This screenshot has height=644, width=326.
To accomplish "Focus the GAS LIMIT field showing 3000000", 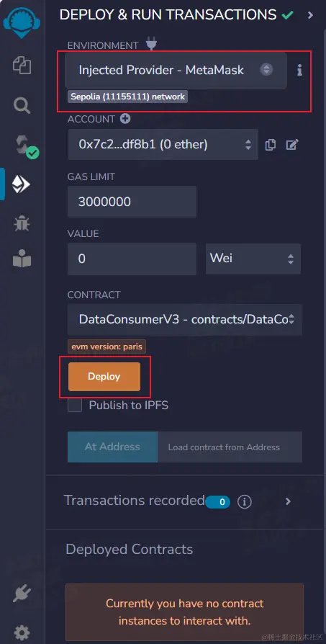I will coord(132,202).
